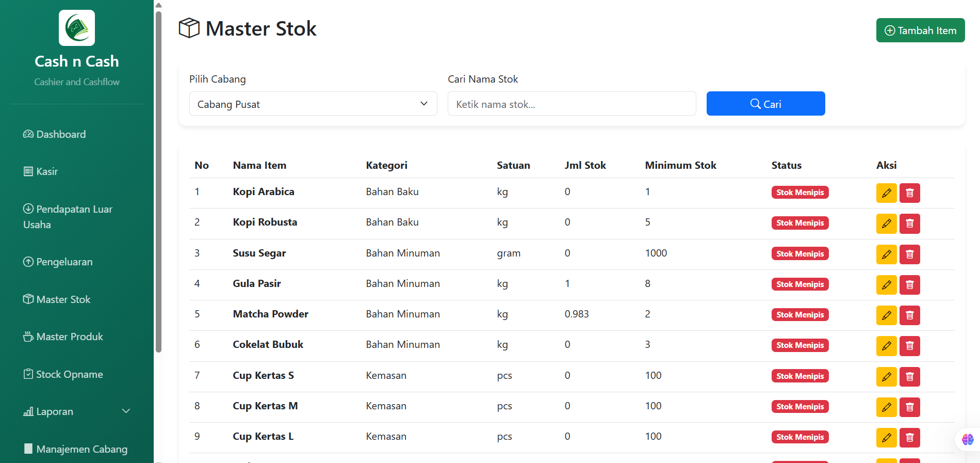Select the Matcha Powder item name
This screenshot has height=463, width=980.
point(270,314)
